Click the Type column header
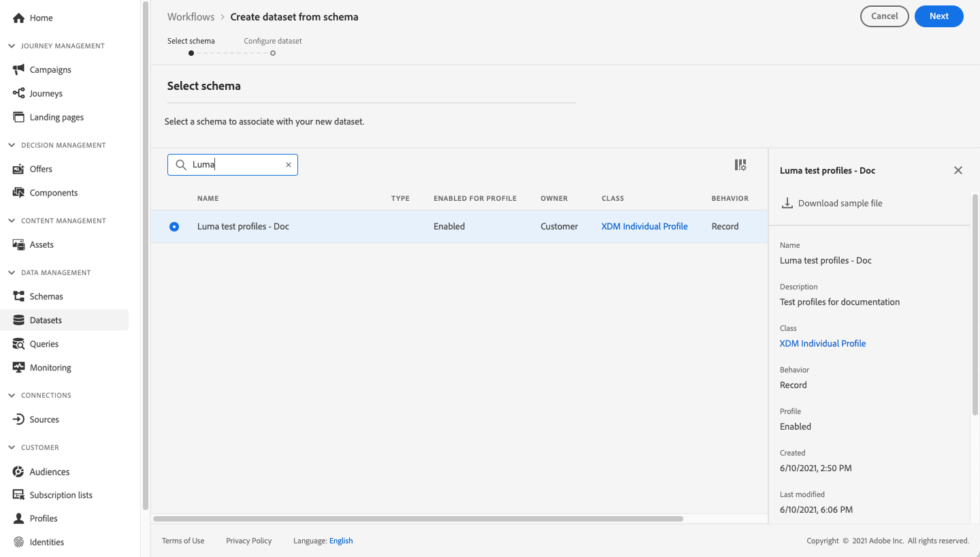 coord(400,198)
